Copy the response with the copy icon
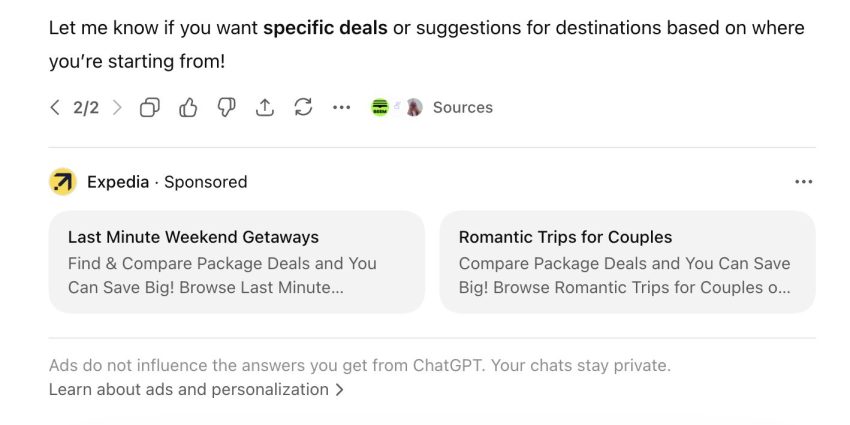Viewport: 850px width, 425px height. click(x=150, y=108)
